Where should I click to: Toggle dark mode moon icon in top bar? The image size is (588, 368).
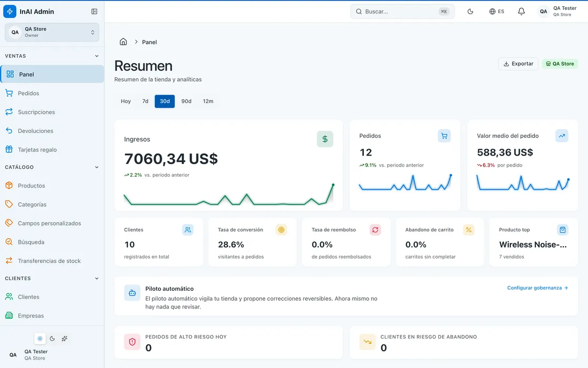click(470, 12)
